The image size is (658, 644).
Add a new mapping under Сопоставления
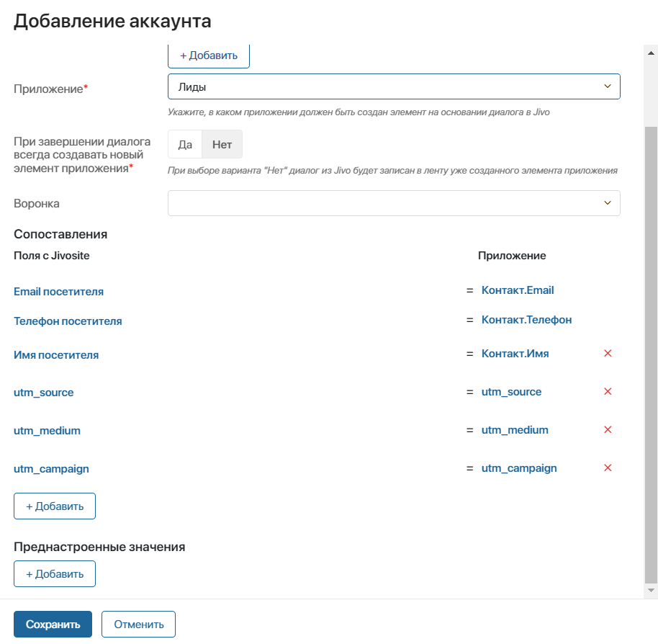coord(55,506)
